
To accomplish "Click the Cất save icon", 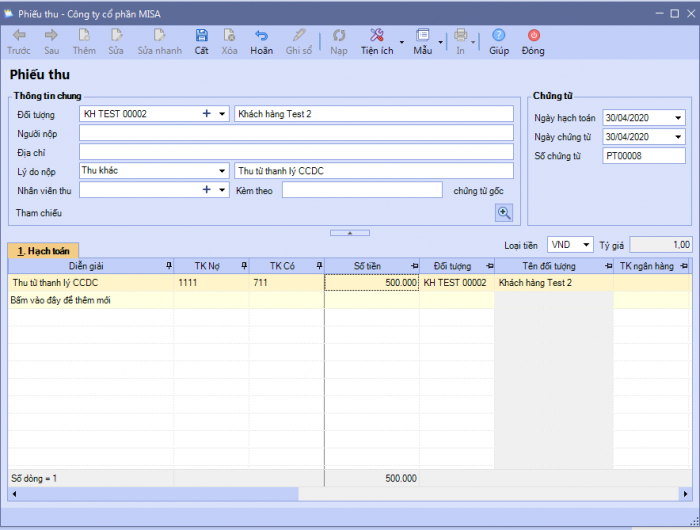I will 201,36.
